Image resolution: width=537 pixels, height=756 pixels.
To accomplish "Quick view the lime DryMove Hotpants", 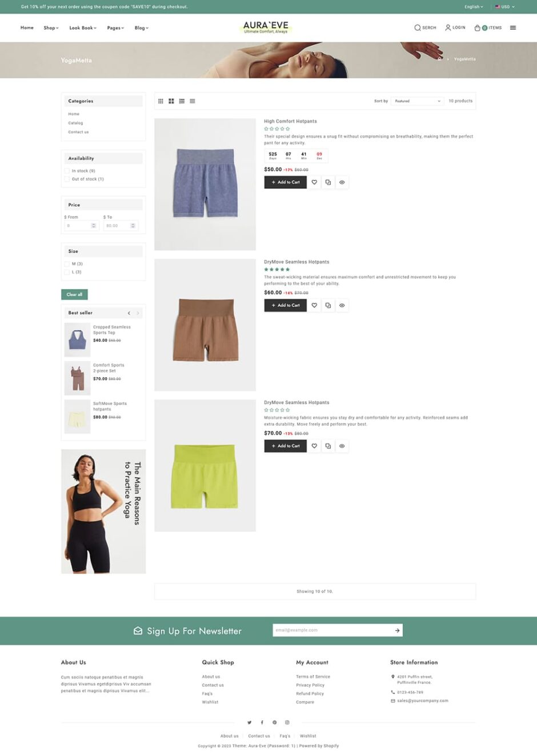I will click(342, 446).
